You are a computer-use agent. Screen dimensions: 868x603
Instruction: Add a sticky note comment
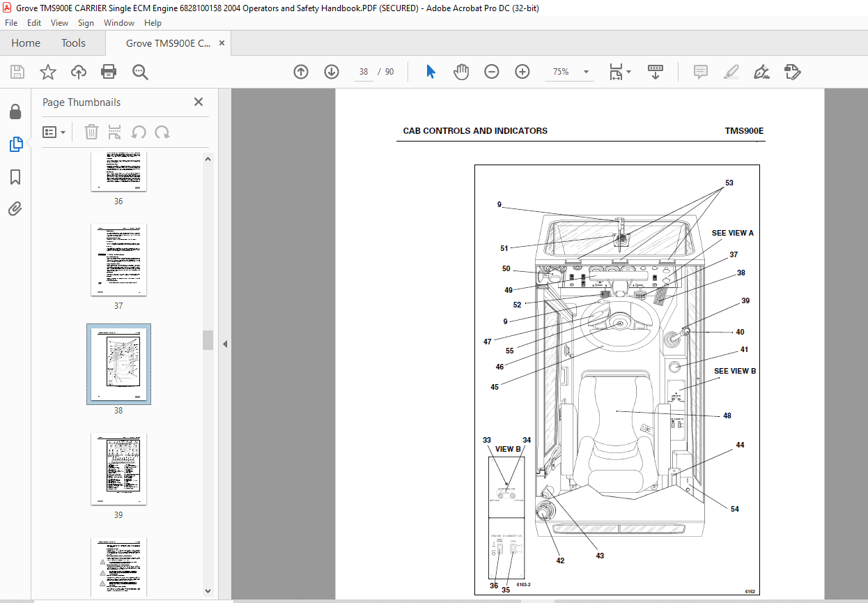click(x=701, y=72)
